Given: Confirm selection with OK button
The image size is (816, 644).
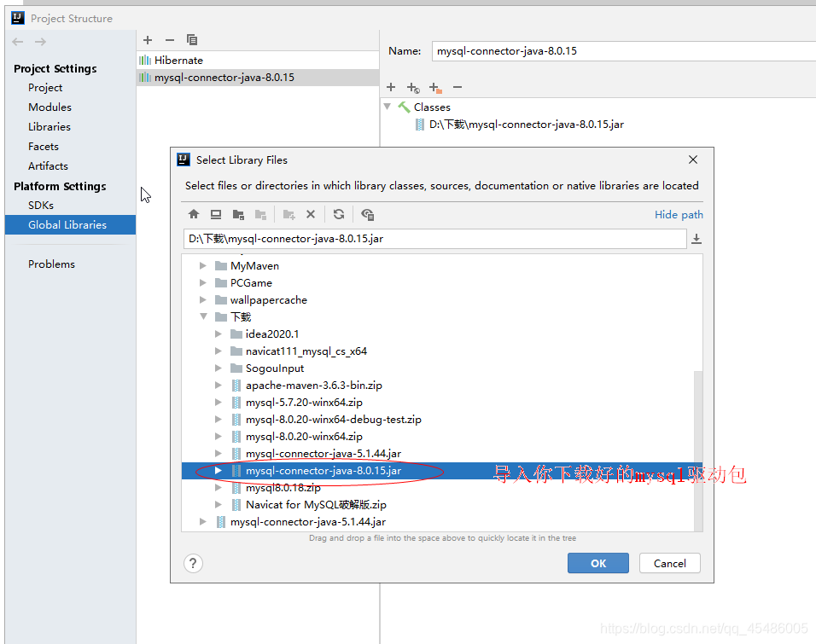Looking at the screenshot, I should coord(598,563).
